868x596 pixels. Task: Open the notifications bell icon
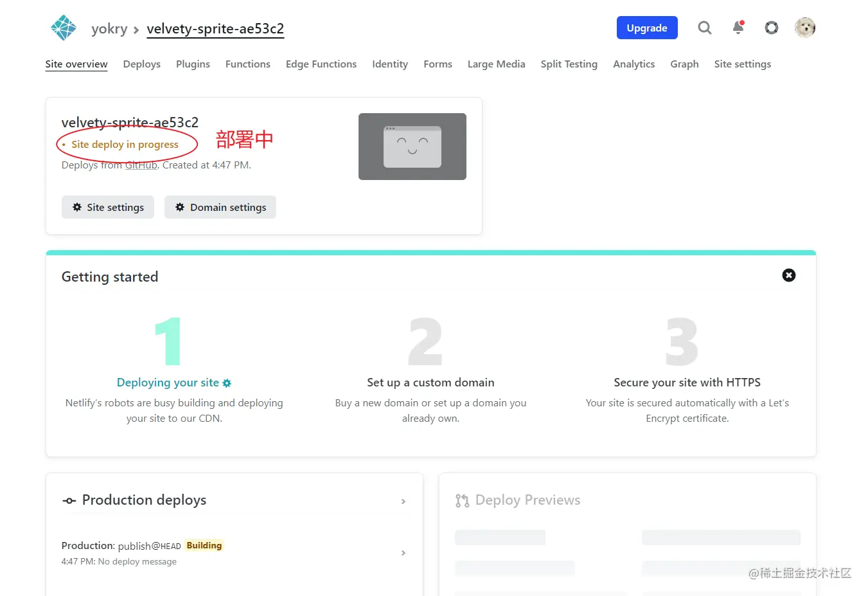pos(738,28)
